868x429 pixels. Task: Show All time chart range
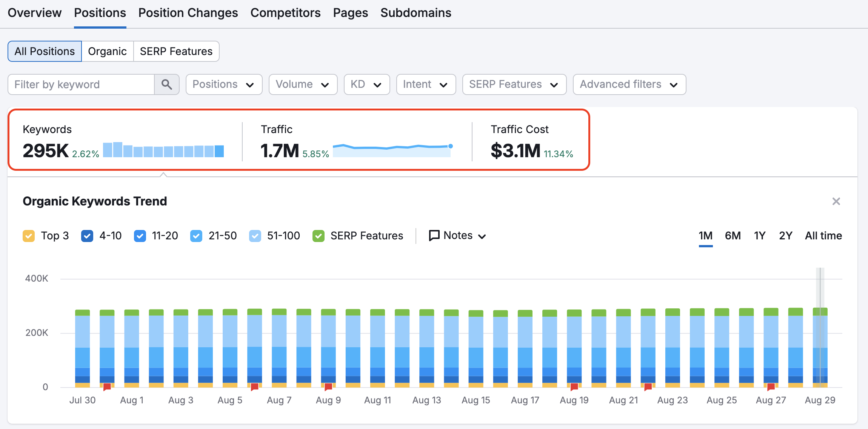tap(823, 236)
